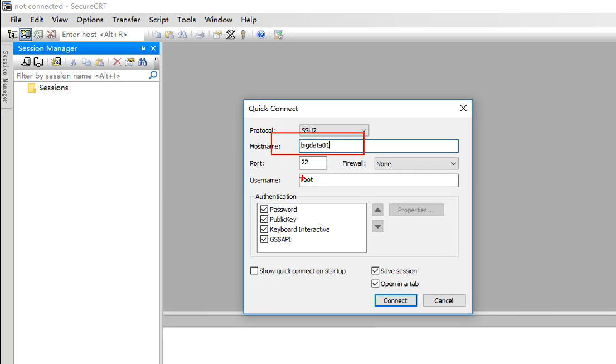Click the key generation wizard icon
Screen dimensions: 616x364
tap(244, 34)
